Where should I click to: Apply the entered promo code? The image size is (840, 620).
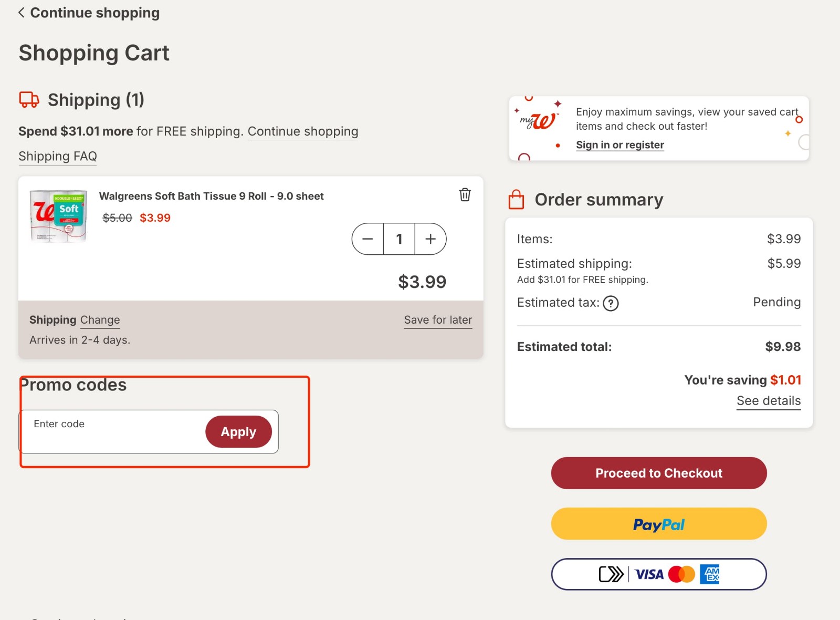tap(238, 431)
